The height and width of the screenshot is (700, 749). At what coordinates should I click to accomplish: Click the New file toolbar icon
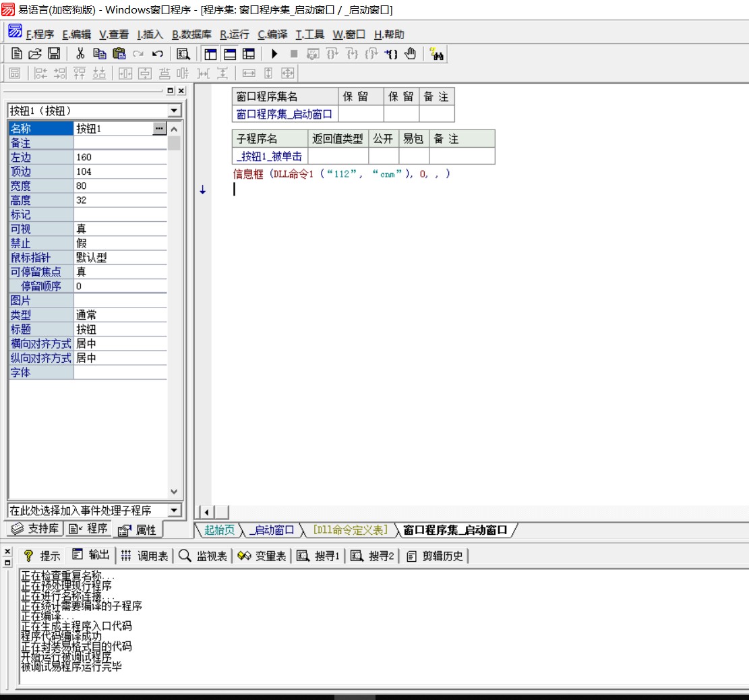tap(17, 54)
